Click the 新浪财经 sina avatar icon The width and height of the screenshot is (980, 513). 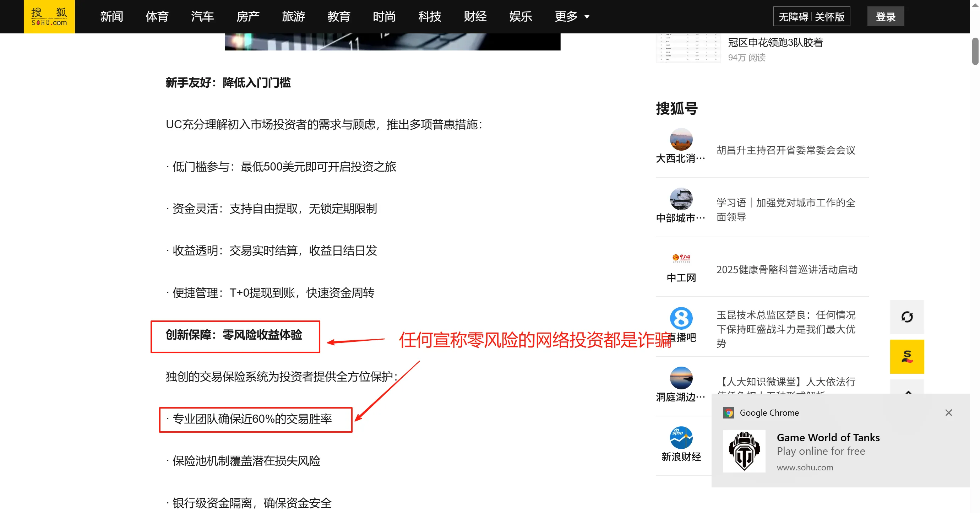click(x=681, y=438)
